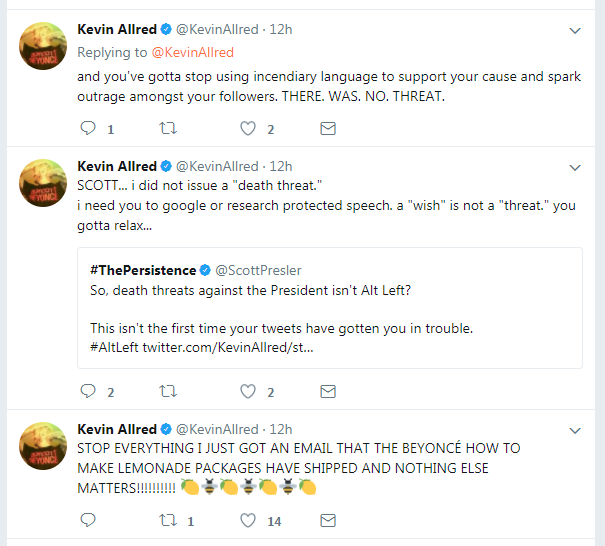The image size is (605, 546).
Task: Message the Beyoncé lemonade tweet with envelope icon
Action: (x=328, y=520)
